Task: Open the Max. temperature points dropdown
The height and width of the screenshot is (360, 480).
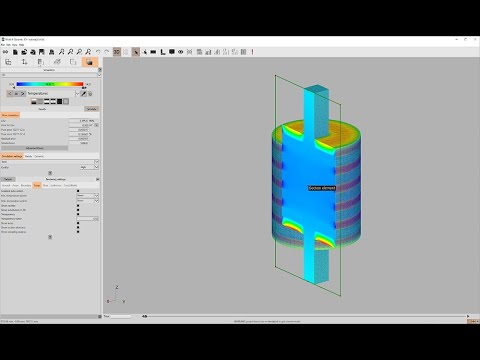Action: pyautogui.click(x=88, y=201)
